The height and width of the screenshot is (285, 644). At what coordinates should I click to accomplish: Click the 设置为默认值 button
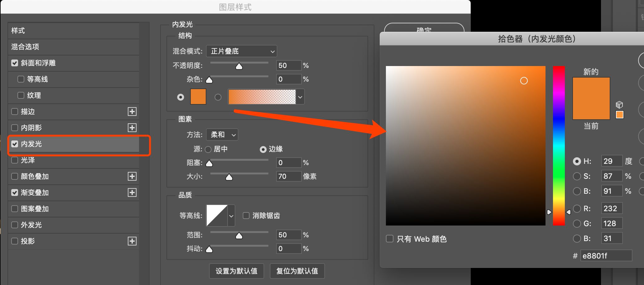pyautogui.click(x=237, y=271)
